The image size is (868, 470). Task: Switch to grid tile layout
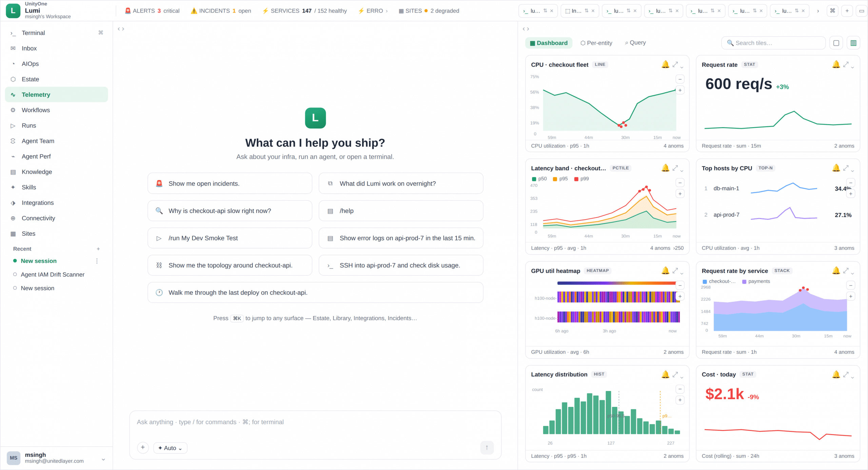tap(853, 43)
